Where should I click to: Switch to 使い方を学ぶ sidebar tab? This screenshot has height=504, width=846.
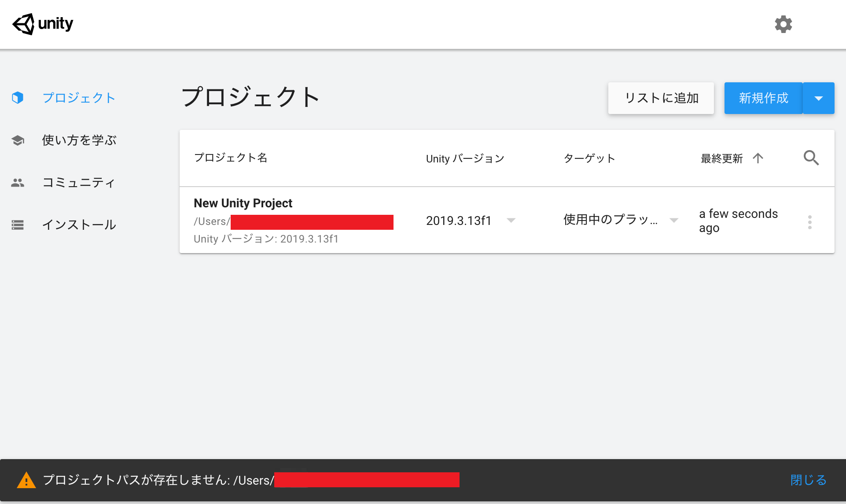(79, 140)
